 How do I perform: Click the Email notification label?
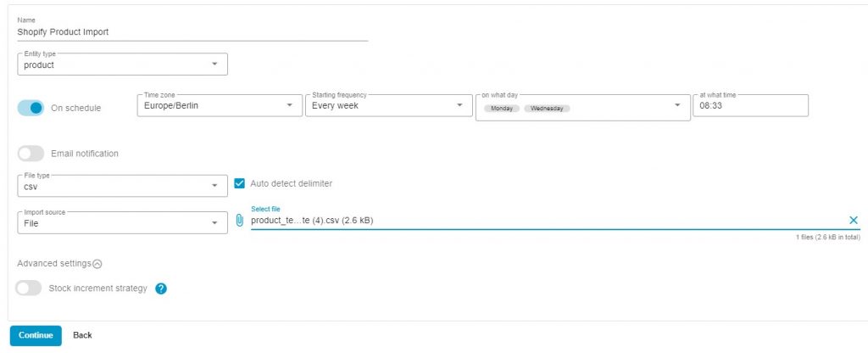85,154
